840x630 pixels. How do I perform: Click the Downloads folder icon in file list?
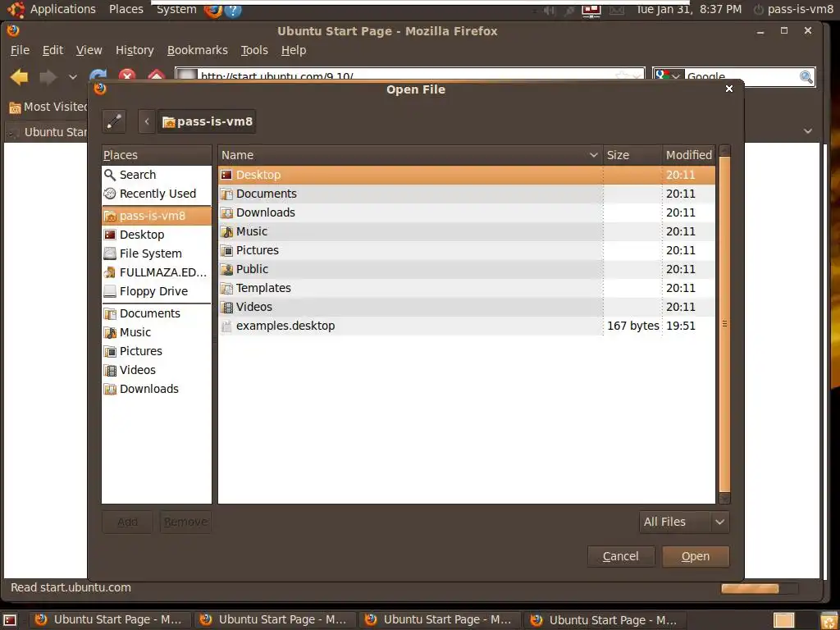coord(226,212)
